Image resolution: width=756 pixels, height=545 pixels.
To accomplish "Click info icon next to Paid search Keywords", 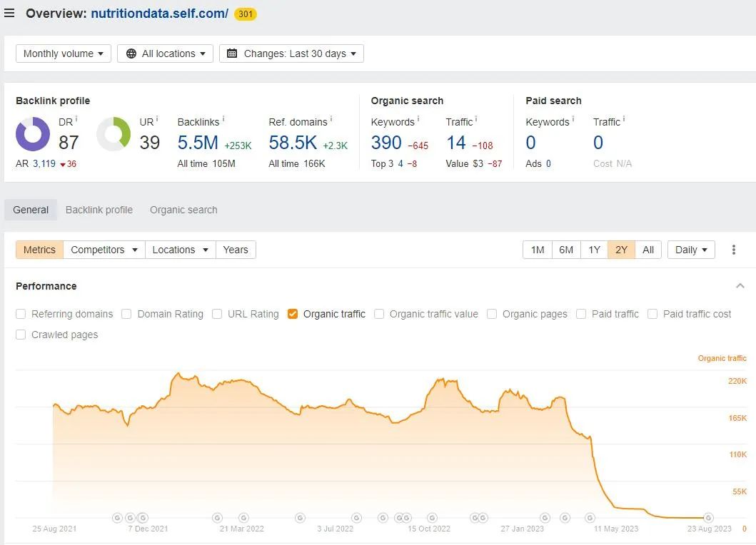I will [x=573, y=118].
